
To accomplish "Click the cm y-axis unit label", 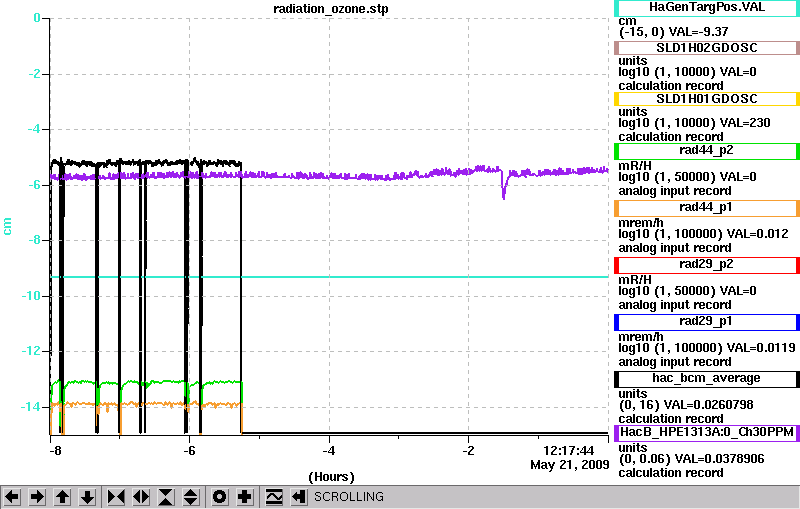I will (x=7, y=226).
